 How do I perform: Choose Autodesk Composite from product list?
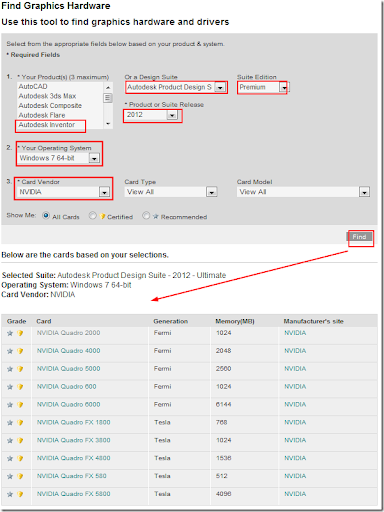[50, 106]
